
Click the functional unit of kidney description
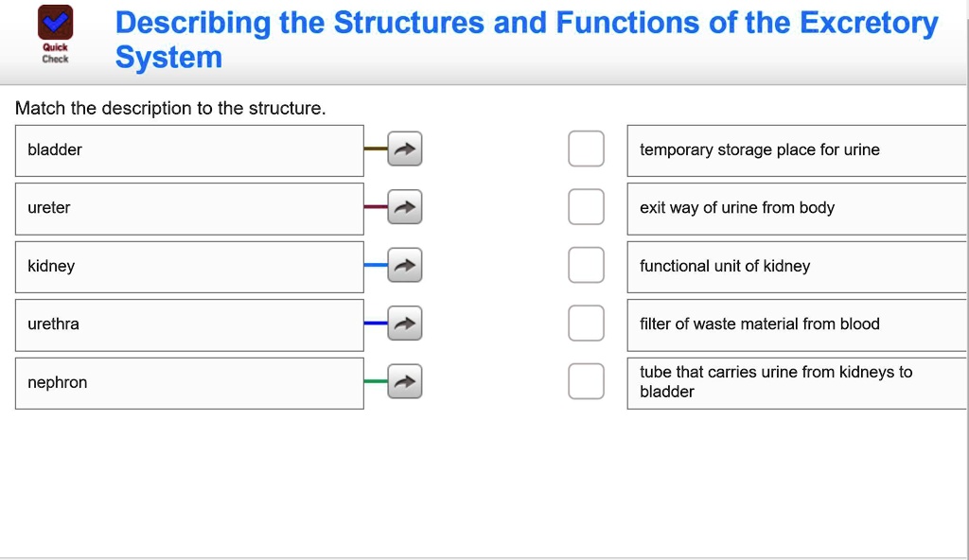tap(795, 267)
